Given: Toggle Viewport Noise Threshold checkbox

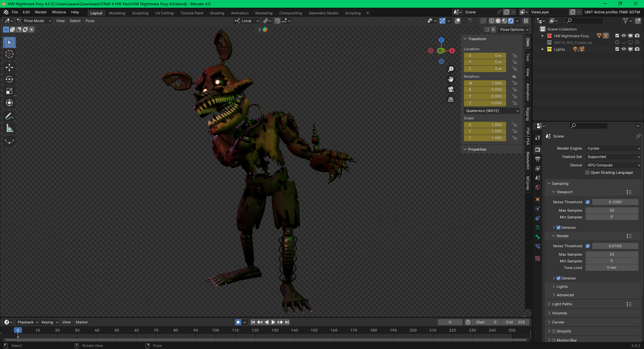Looking at the screenshot, I should point(588,202).
